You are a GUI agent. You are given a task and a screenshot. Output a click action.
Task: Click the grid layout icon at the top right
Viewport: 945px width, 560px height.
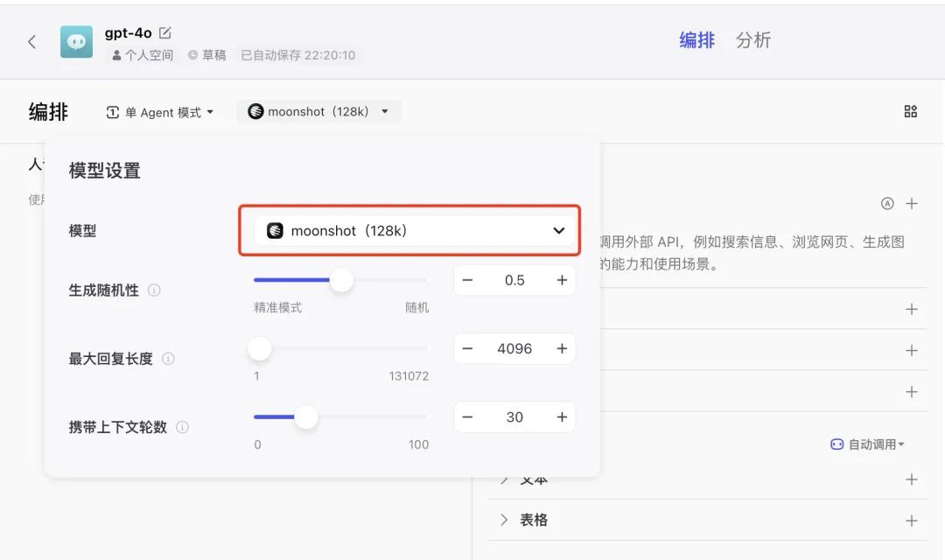911,111
